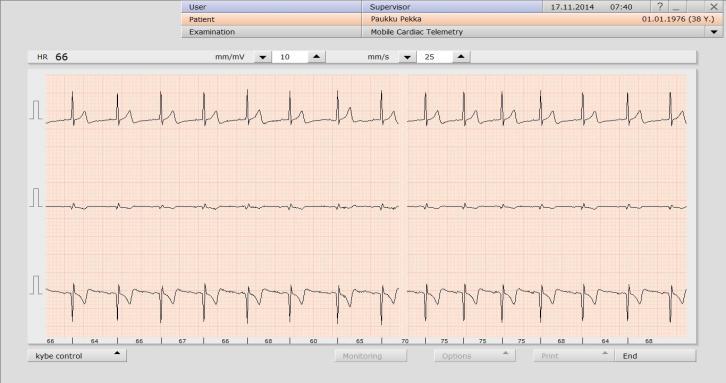Decrease the mm/mV gain value
Image resolution: width=726 pixels, height=383 pixels.
[263, 57]
